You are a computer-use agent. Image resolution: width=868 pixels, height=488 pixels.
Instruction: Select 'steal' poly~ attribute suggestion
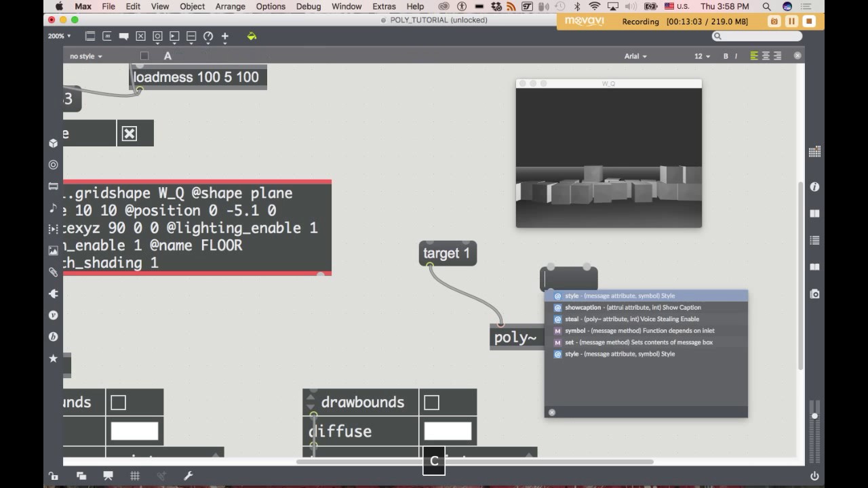click(x=646, y=319)
